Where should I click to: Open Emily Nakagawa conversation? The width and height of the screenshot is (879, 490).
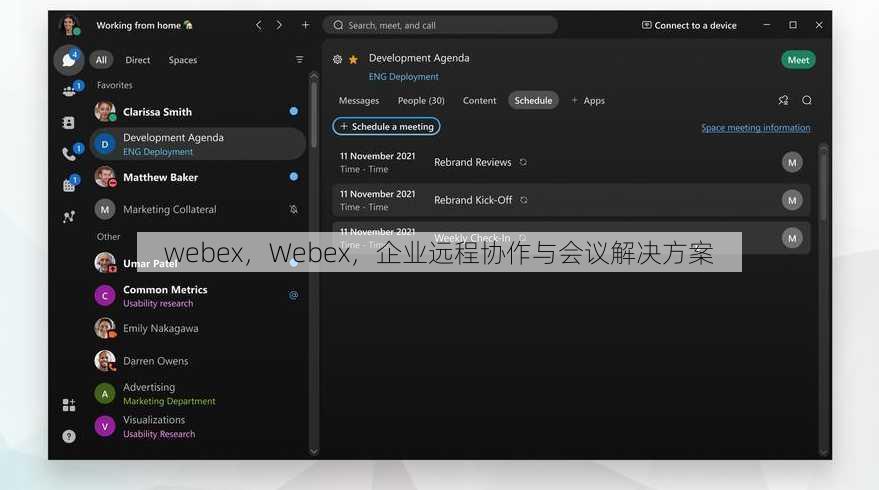tap(198, 329)
